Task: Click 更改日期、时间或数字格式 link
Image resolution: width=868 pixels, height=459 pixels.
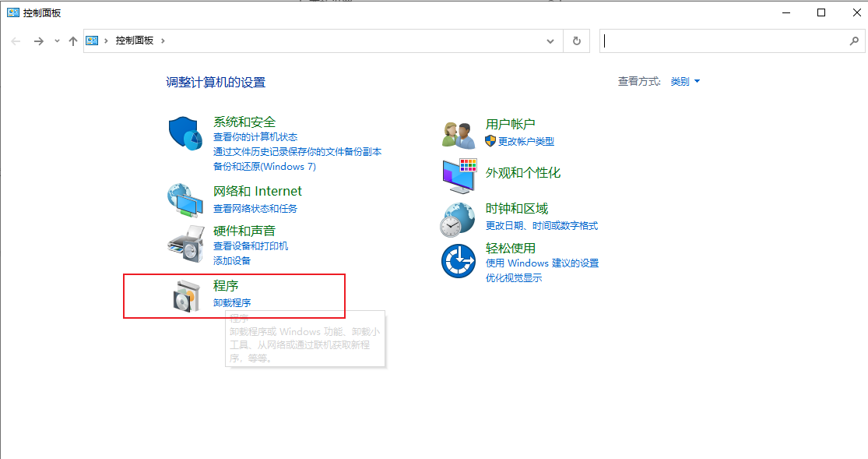Action: [541, 226]
